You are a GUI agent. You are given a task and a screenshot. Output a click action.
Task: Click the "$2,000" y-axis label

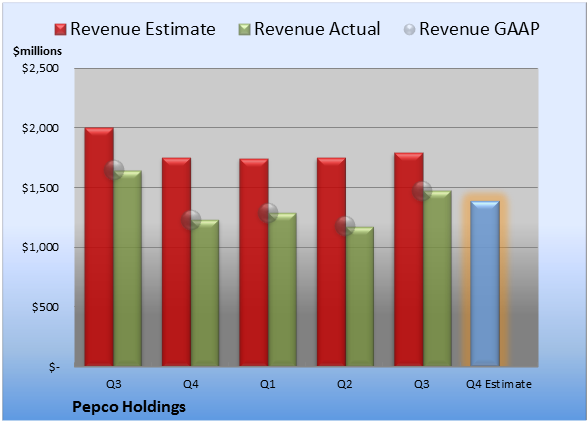coord(40,128)
